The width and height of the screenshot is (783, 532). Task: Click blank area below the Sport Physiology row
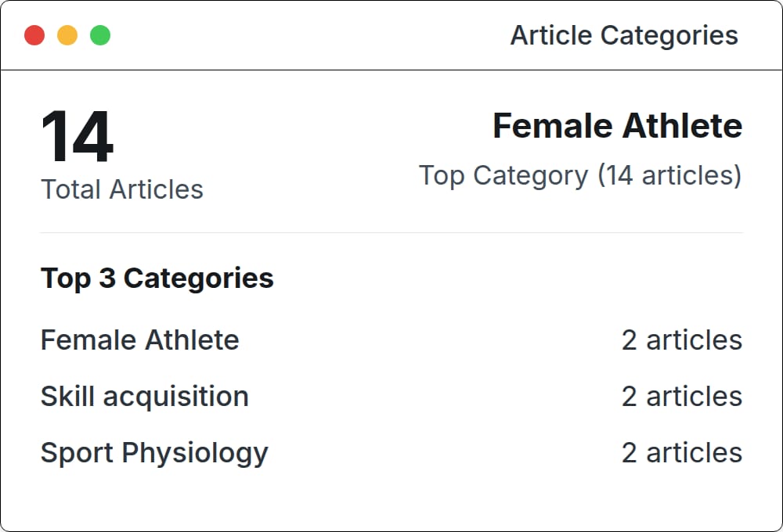pos(391,499)
